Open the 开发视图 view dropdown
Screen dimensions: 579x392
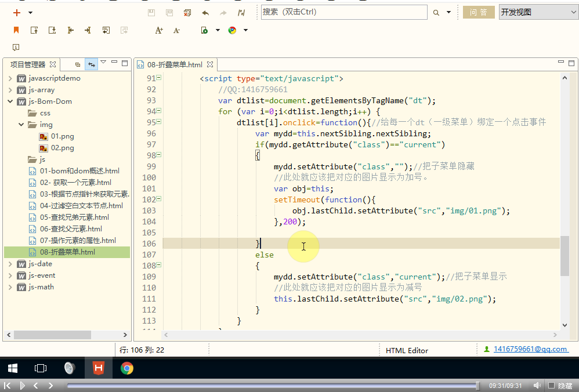click(538, 12)
